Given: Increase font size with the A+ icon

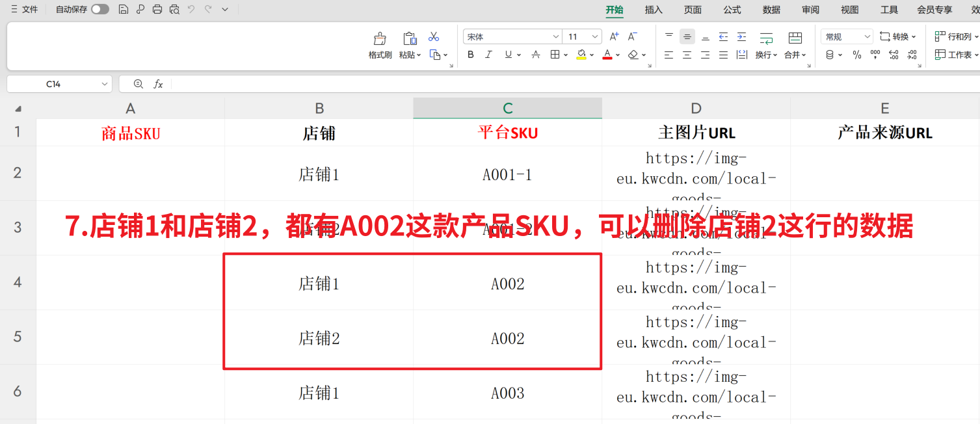Looking at the screenshot, I should coord(614,37).
